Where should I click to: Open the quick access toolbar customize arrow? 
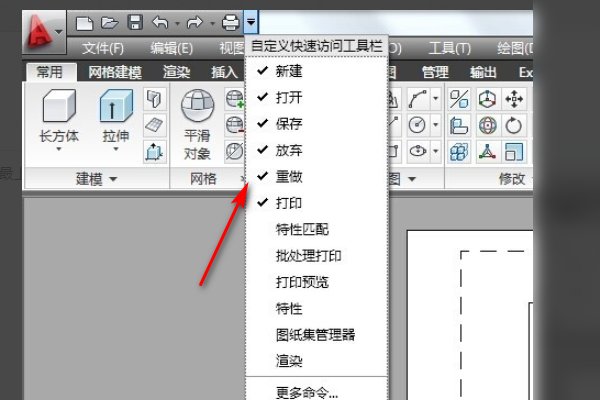pyautogui.click(x=251, y=23)
